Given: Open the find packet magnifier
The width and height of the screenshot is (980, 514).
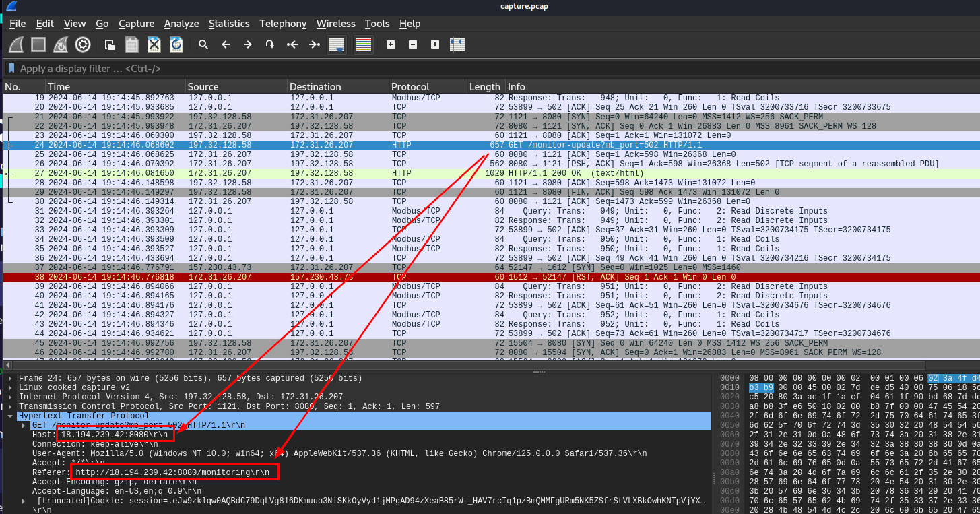Looking at the screenshot, I should tap(203, 45).
